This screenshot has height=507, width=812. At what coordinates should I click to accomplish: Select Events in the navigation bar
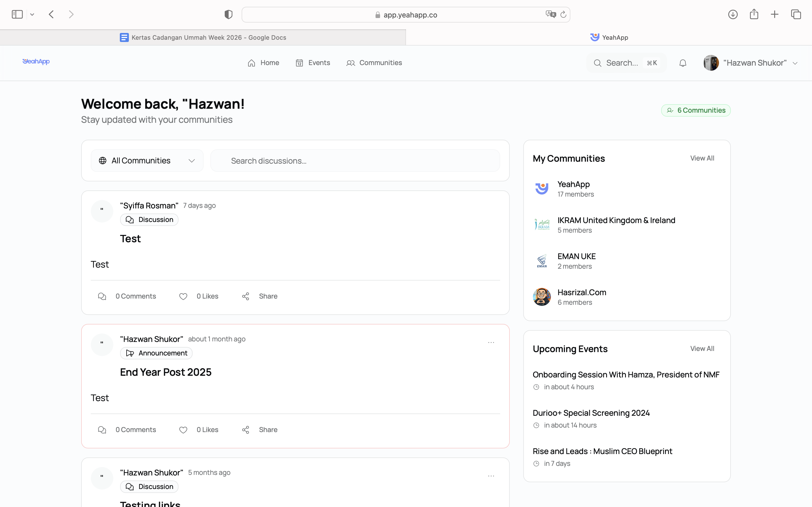coord(313,63)
